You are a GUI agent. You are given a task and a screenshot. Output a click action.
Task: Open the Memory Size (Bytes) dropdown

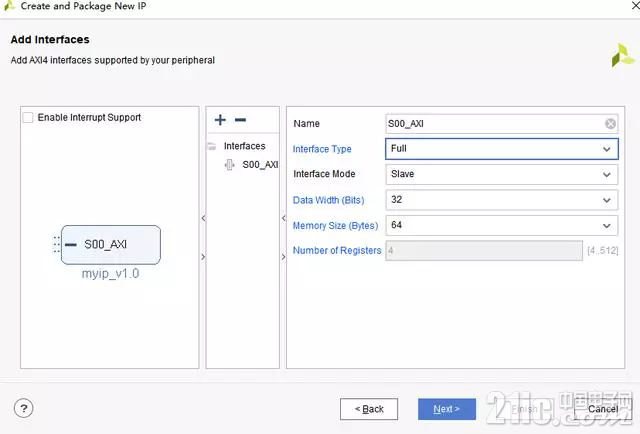coord(502,225)
